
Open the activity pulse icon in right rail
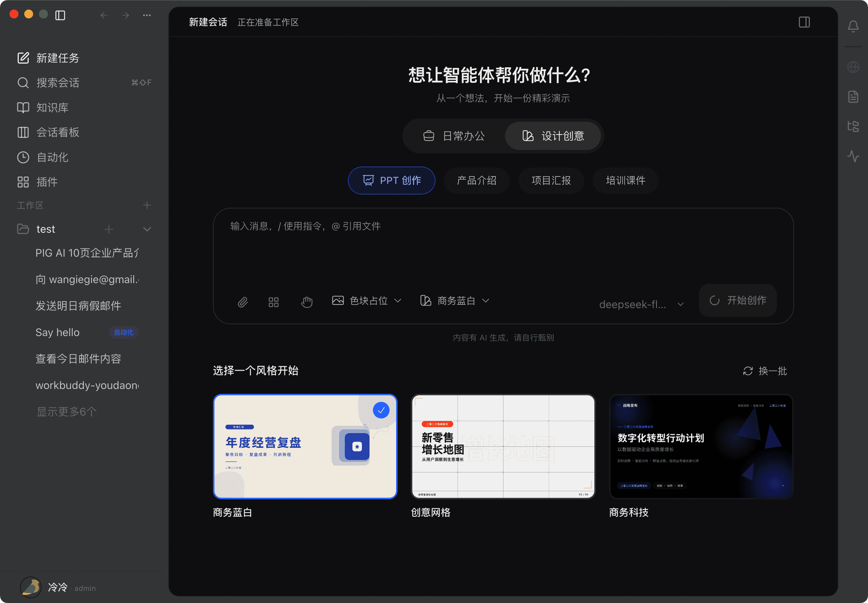(853, 156)
